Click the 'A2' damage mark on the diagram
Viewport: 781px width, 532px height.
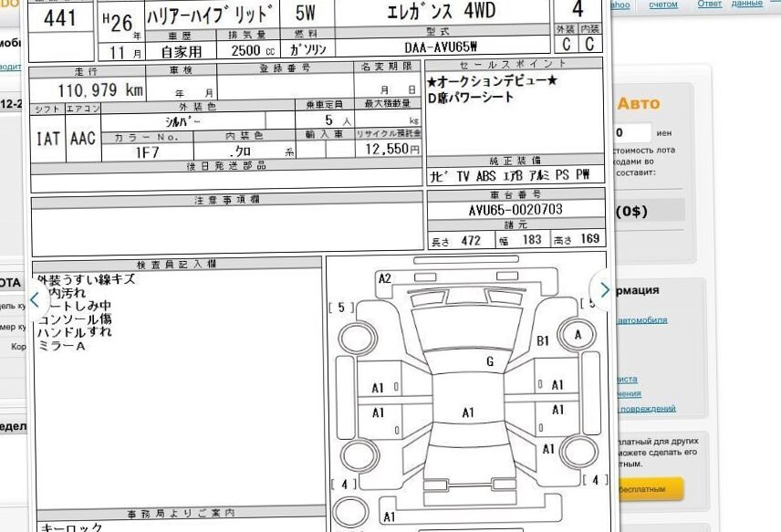click(x=385, y=278)
